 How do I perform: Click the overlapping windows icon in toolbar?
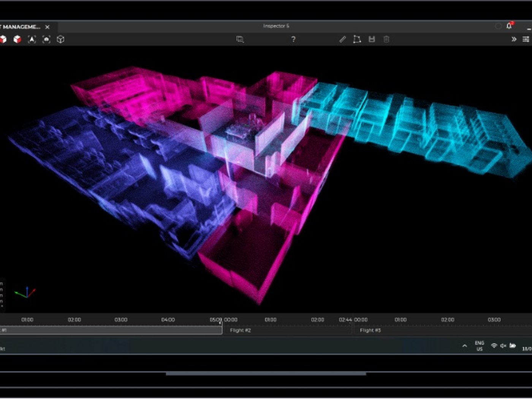(240, 39)
